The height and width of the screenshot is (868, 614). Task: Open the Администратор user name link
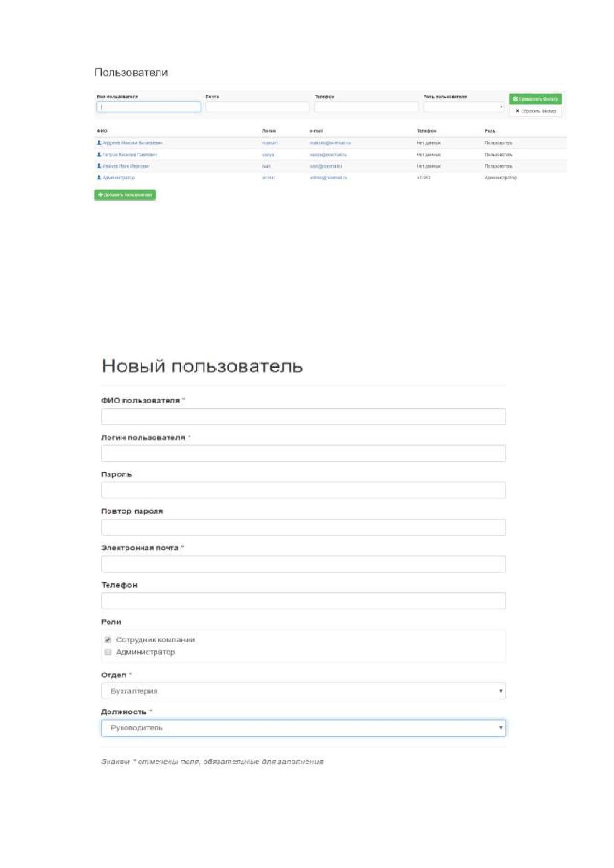click(x=118, y=178)
